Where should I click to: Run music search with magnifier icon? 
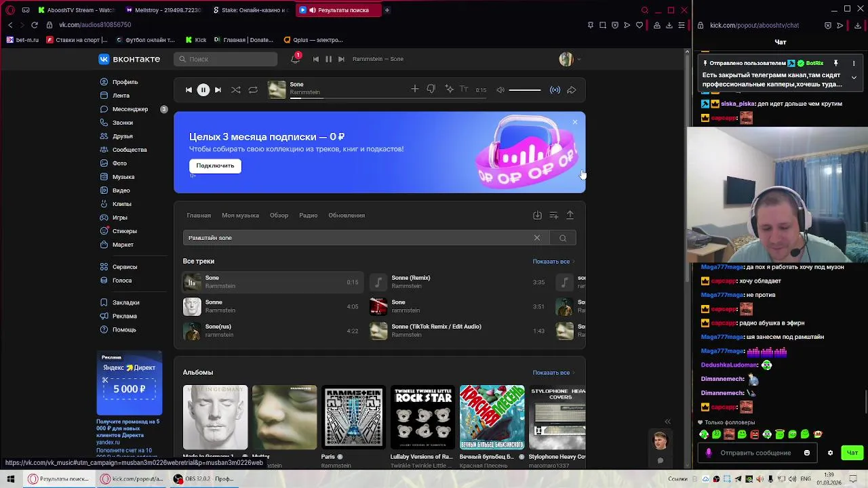563,238
